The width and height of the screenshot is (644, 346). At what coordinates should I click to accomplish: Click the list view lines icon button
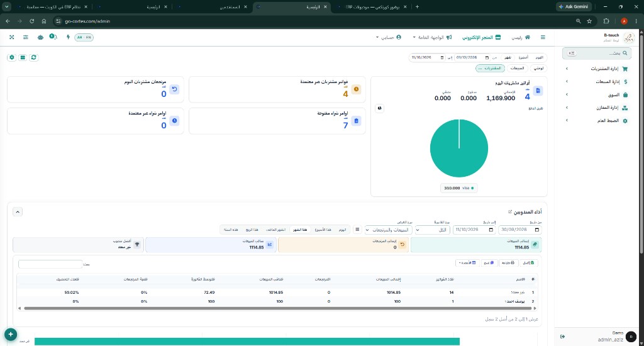point(357,230)
